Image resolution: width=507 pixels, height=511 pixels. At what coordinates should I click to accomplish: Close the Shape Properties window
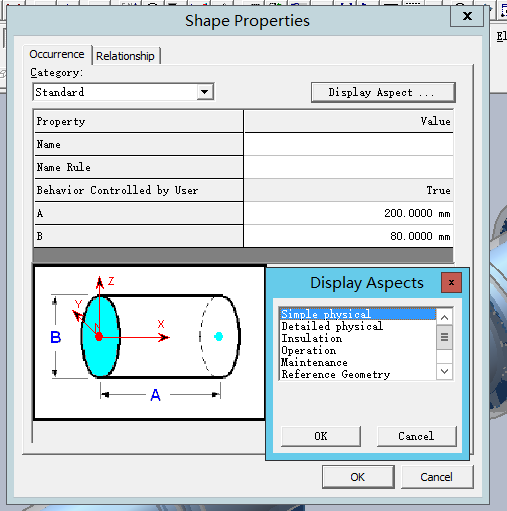[467, 16]
